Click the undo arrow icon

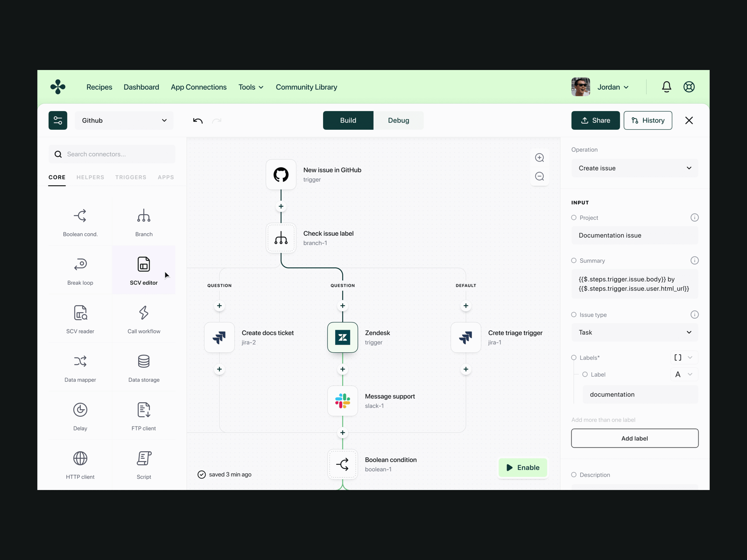(x=198, y=120)
